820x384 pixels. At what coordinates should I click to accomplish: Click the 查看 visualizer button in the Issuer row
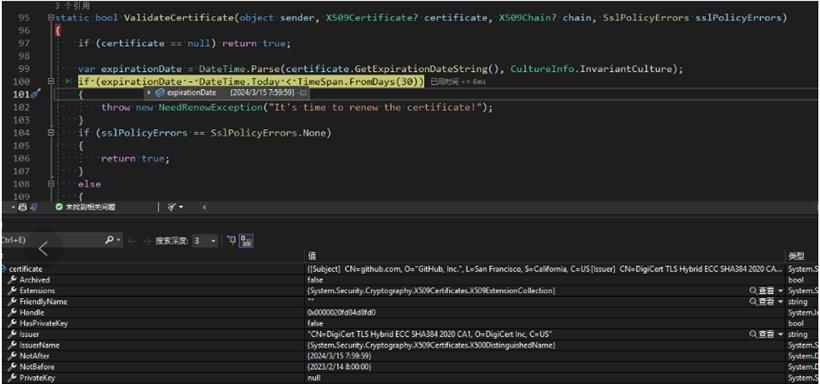coord(761,334)
